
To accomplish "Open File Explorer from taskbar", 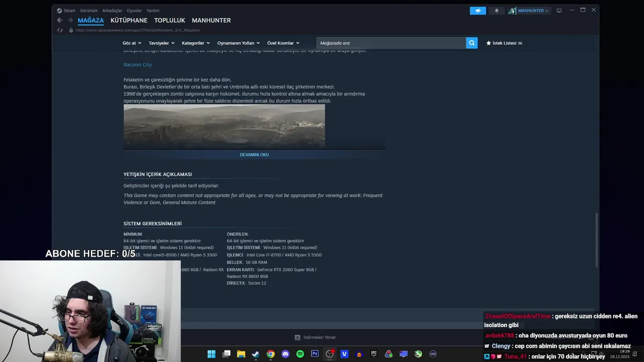I will [241, 354].
